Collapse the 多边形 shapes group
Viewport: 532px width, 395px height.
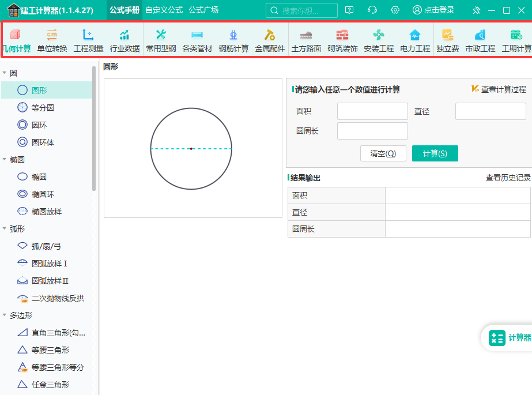pyautogui.click(x=5, y=315)
